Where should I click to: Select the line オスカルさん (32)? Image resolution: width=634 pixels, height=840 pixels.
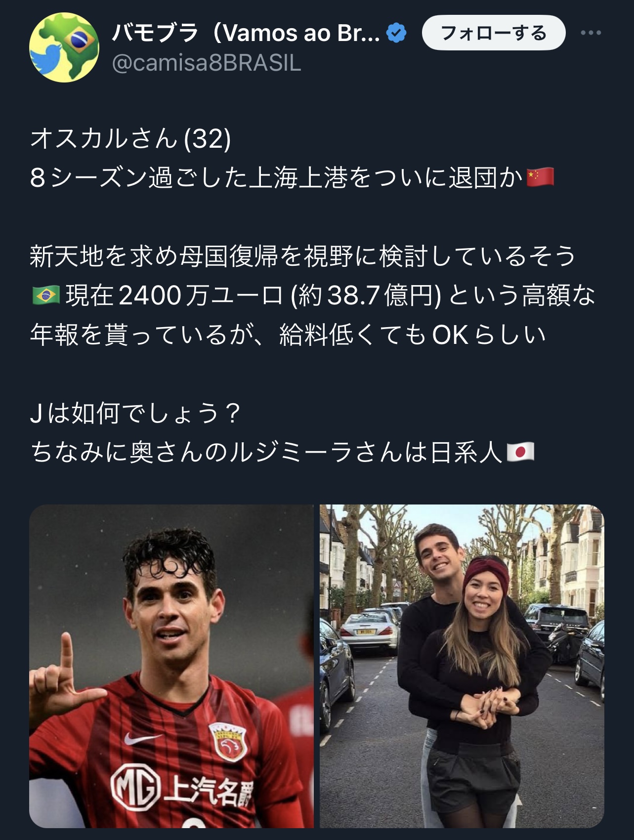pyautogui.click(x=130, y=138)
